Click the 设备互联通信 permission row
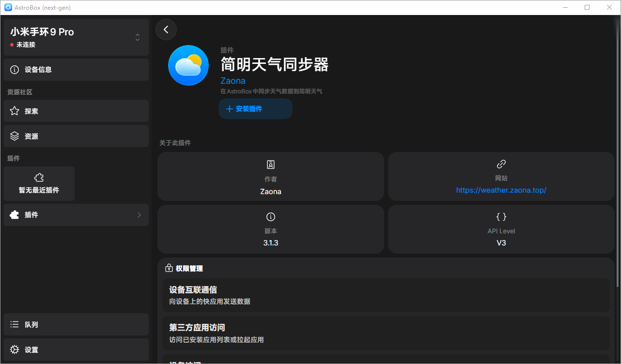This screenshot has width=621, height=364. tap(386, 295)
